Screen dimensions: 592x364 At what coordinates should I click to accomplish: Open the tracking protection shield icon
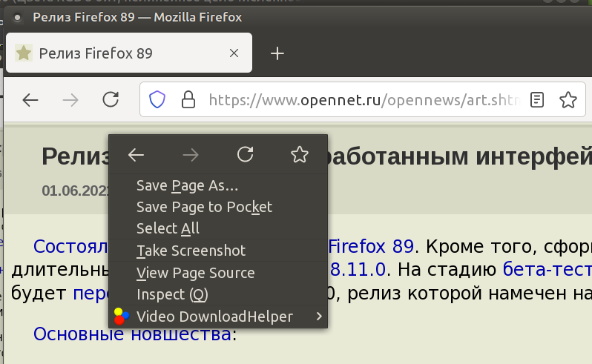[x=157, y=99]
